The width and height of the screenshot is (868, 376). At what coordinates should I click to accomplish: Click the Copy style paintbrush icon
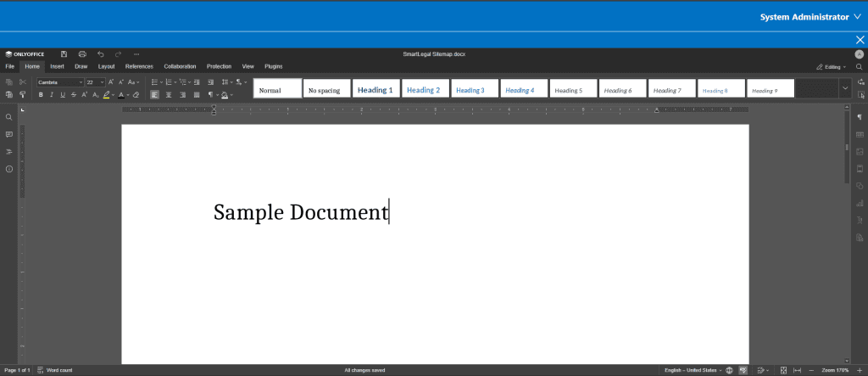(23, 95)
